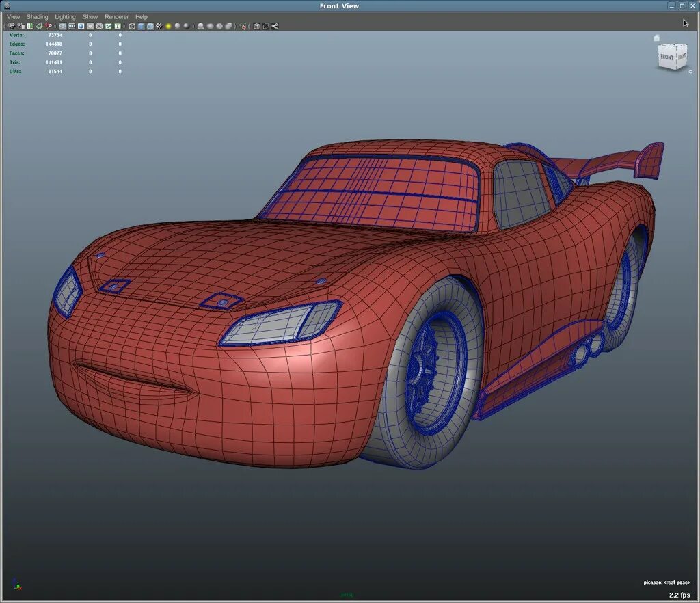
Task: Click the 'Tris:' heads-up label
Action: tap(15, 62)
